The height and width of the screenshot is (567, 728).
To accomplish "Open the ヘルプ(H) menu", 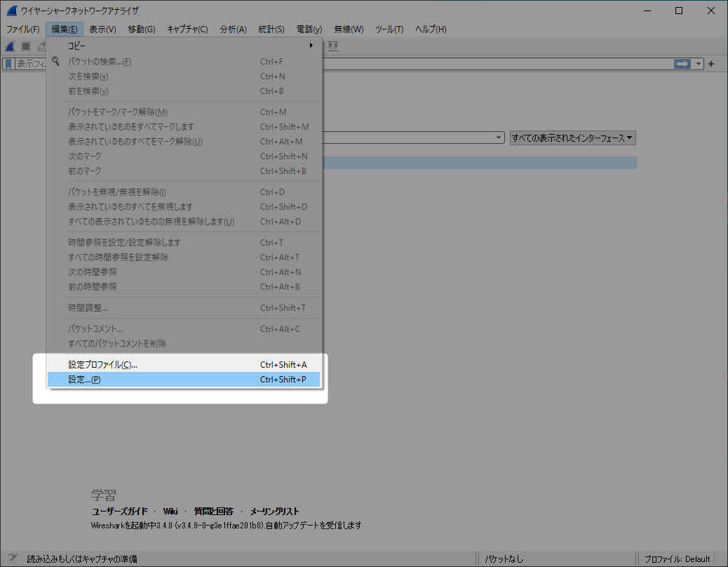I will [431, 29].
